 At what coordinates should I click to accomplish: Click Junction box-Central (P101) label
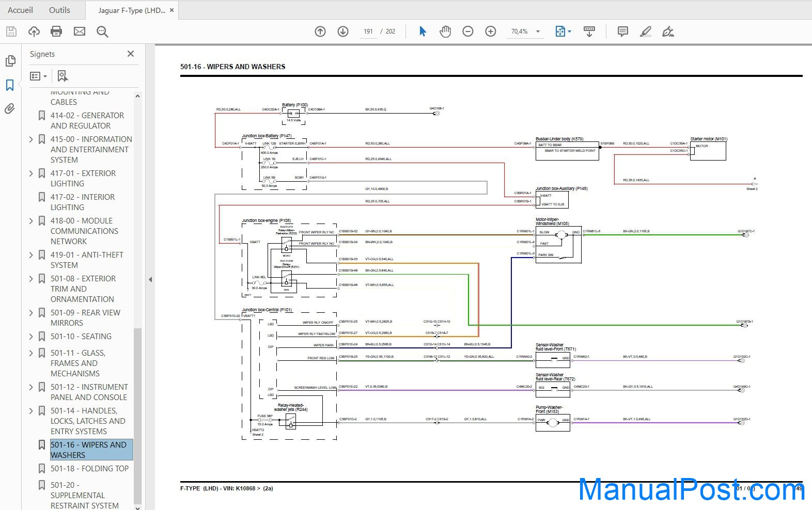coord(267,310)
